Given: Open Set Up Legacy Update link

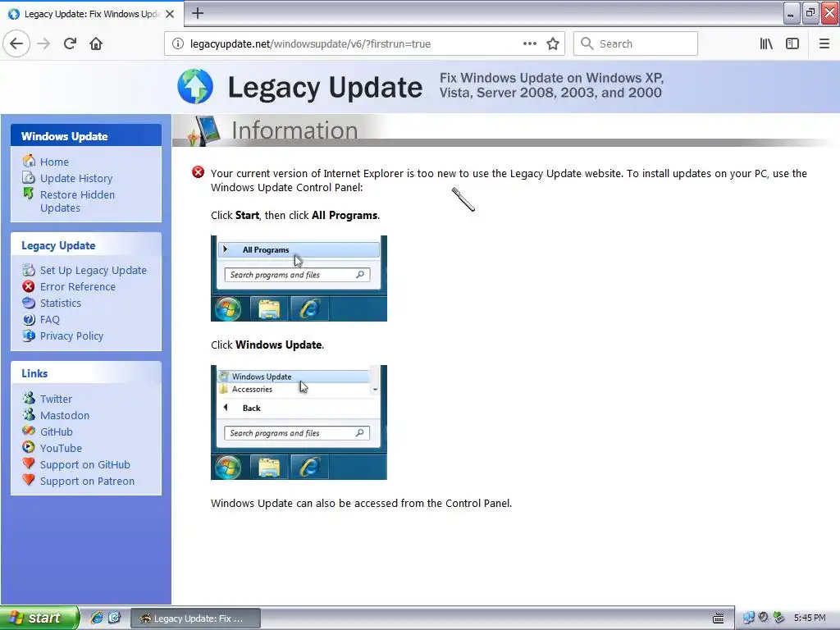Looking at the screenshot, I should 94,271.
